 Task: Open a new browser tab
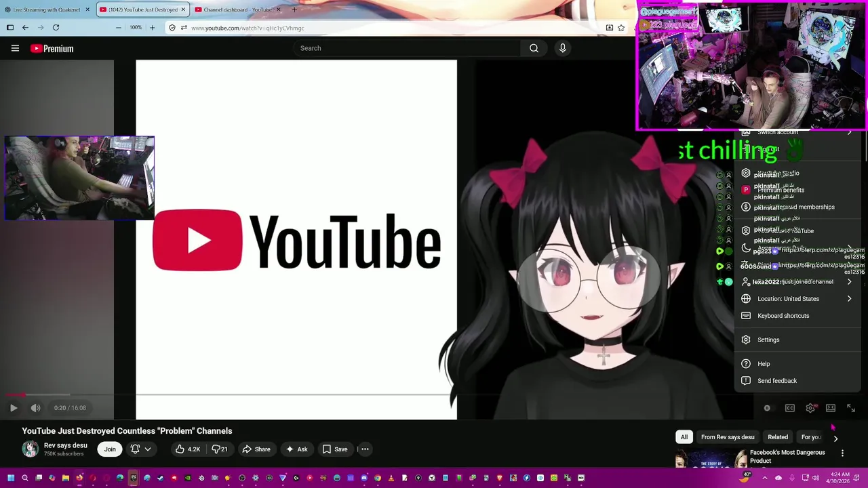(x=294, y=9)
